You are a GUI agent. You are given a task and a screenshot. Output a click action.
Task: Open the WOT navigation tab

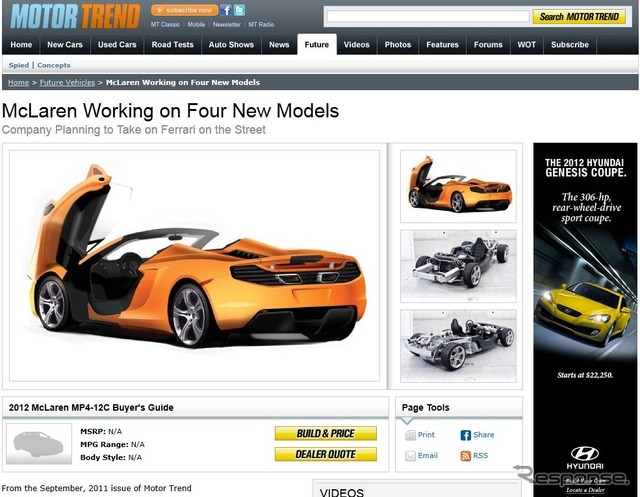[527, 44]
